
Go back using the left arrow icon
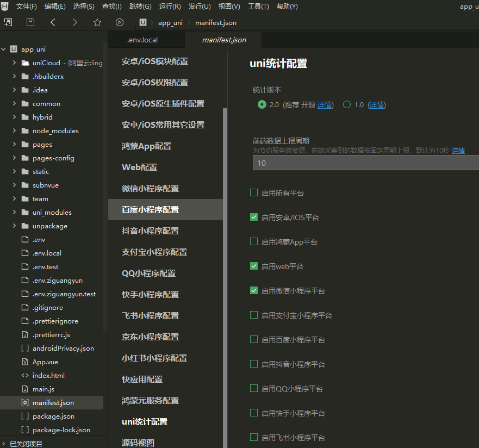click(x=53, y=22)
